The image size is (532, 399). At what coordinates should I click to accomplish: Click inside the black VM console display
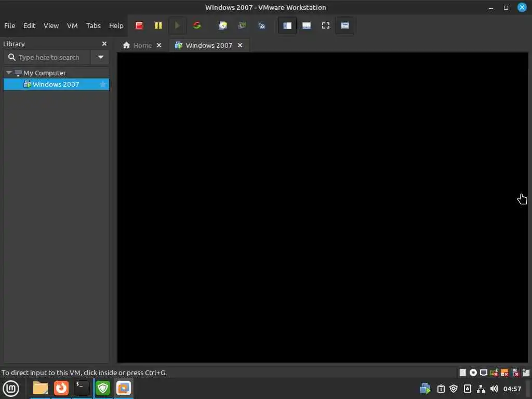click(x=322, y=207)
